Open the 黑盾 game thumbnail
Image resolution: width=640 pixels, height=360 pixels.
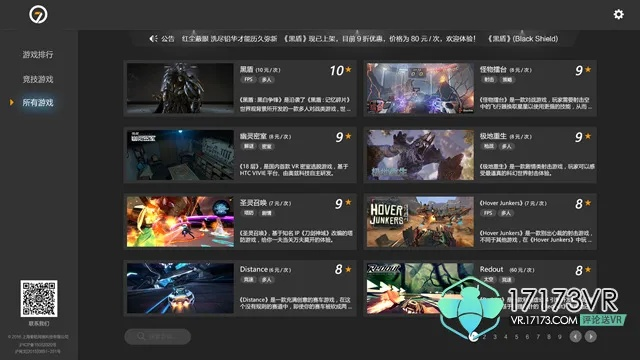180,88
